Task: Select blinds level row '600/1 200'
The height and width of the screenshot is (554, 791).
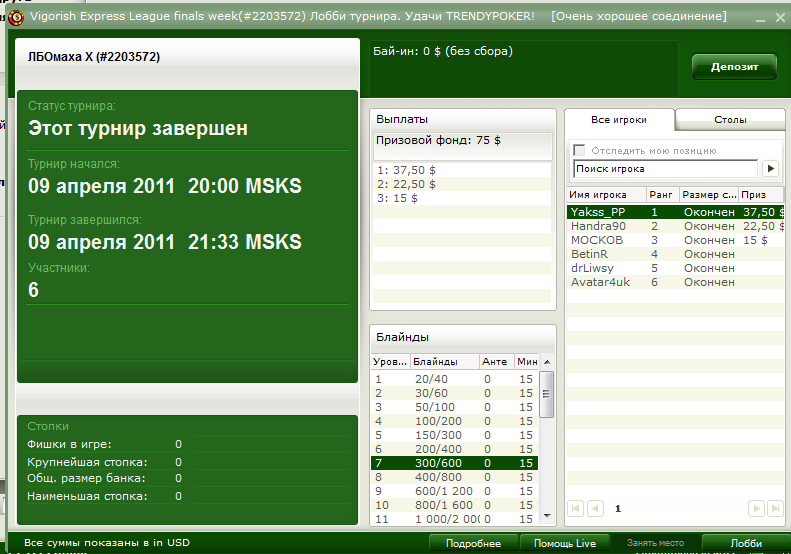Action: tap(455, 491)
